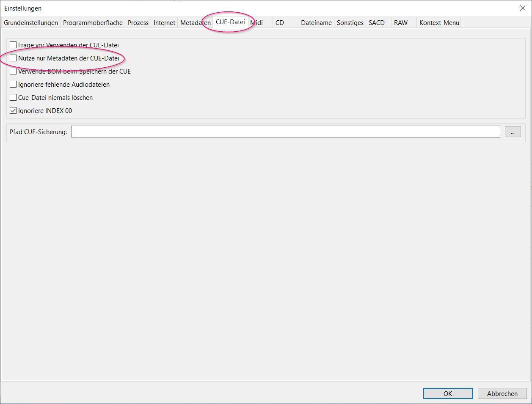Go to the Kontext-Menü tab
Screen dimensions: 532x404
(439, 23)
